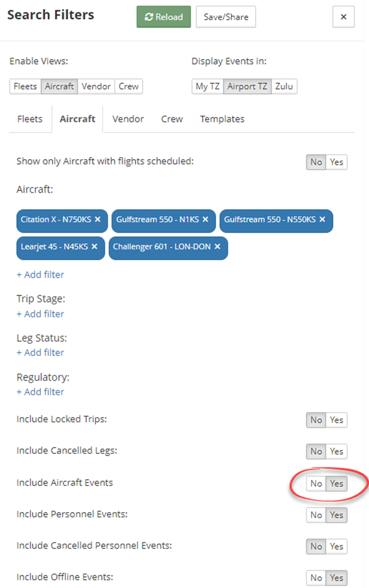Add a Leg Status filter
Viewport: 369px width, 588px height.
(40, 353)
